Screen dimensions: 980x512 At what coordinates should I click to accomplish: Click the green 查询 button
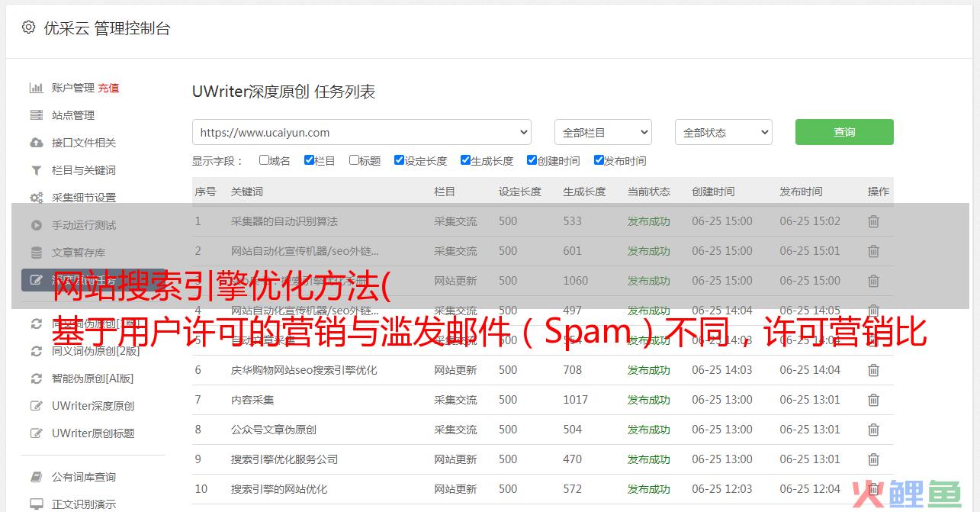coord(844,132)
